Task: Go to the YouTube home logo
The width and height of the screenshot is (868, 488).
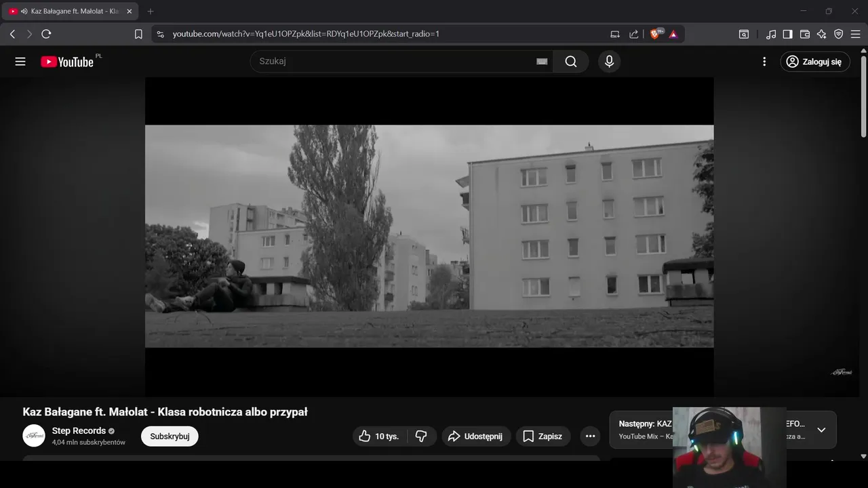Action: pos(66,62)
